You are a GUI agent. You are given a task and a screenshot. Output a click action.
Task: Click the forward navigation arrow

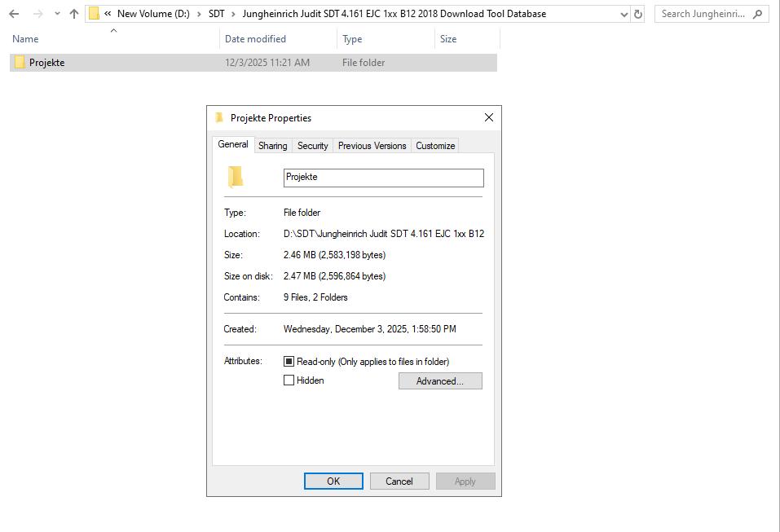point(37,14)
